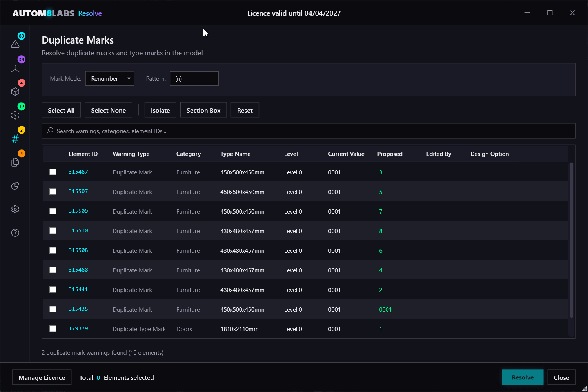Check the row for Doors element 179379
Viewport: 588px width, 392px height.
(x=53, y=329)
